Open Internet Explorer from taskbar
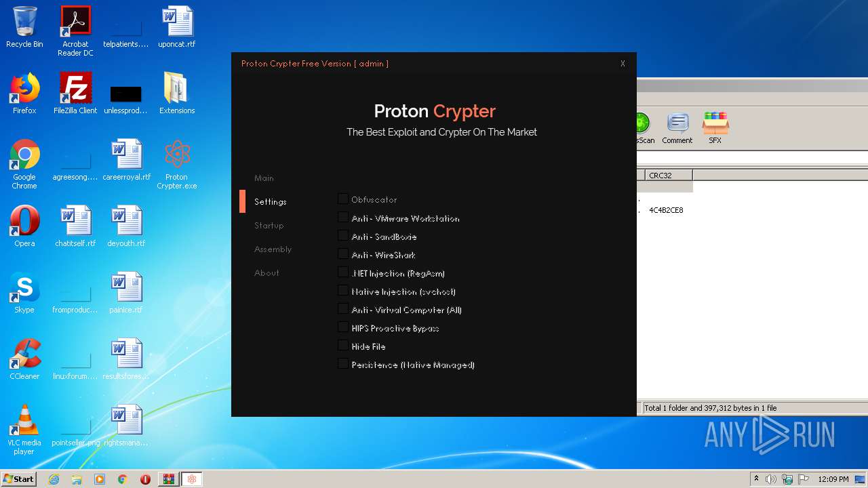 [x=54, y=479]
